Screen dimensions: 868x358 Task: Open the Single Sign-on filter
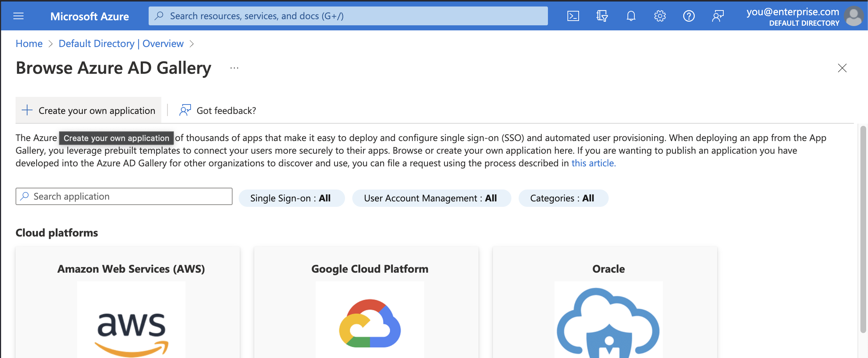(x=292, y=198)
